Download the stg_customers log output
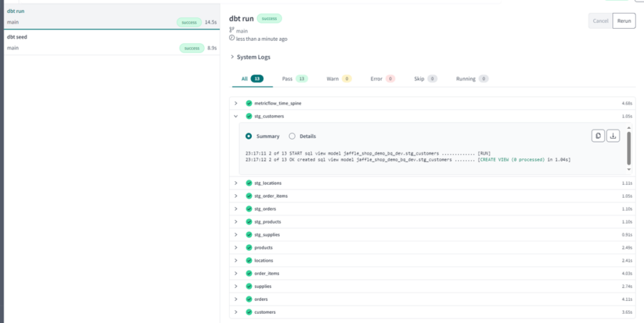Viewport: 644px width, 323px height. coord(613,135)
